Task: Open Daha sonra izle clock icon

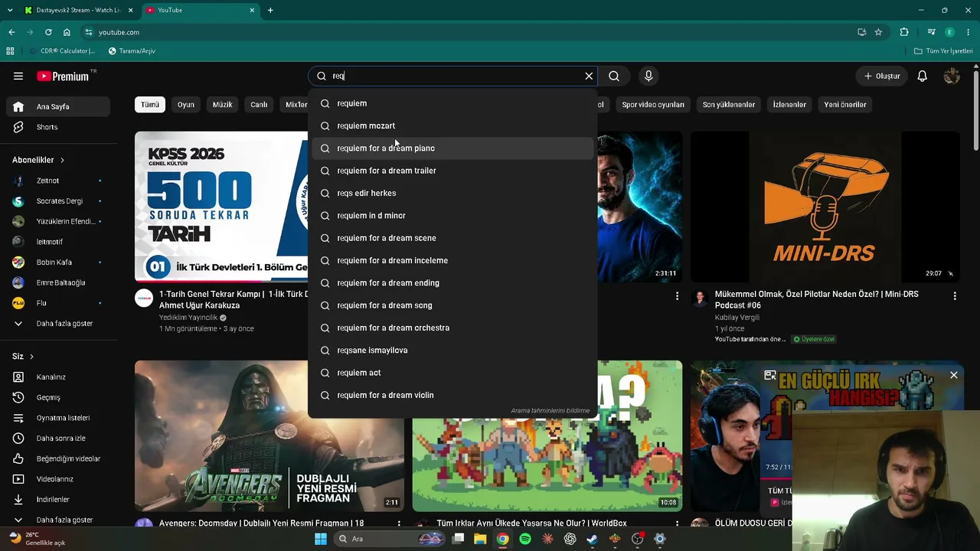Action: pyautogui.click(x=18, y=438)
